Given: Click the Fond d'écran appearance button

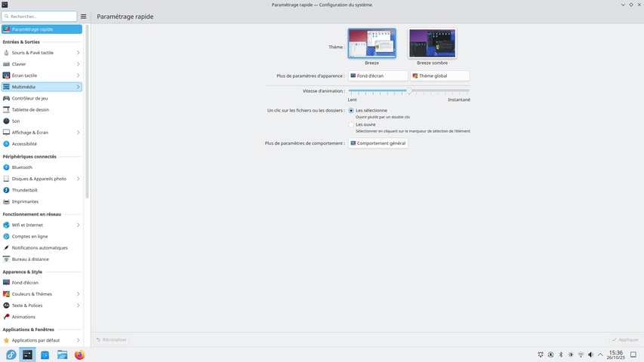Looking at the screenshot, I should [x=377, y=76].
